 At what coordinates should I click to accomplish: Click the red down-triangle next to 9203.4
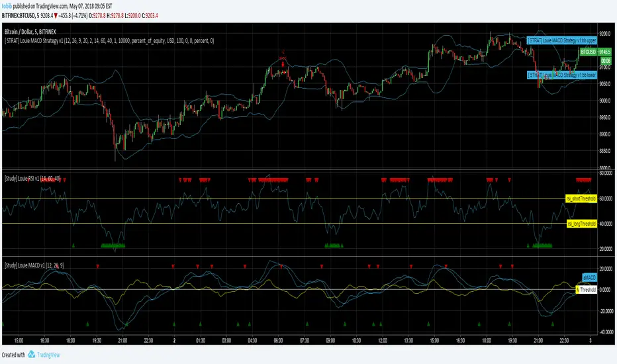point(56,16)
